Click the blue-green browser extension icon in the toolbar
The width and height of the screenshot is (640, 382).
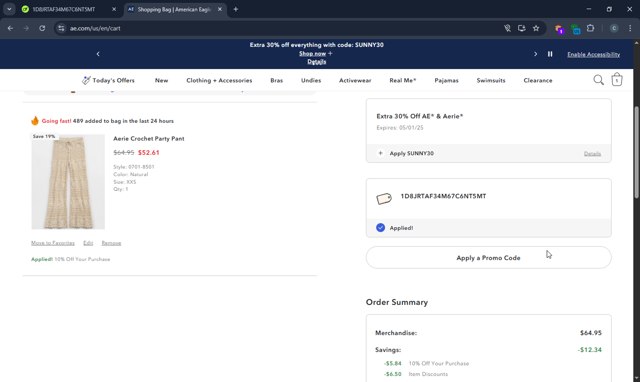tap(576, 29)
